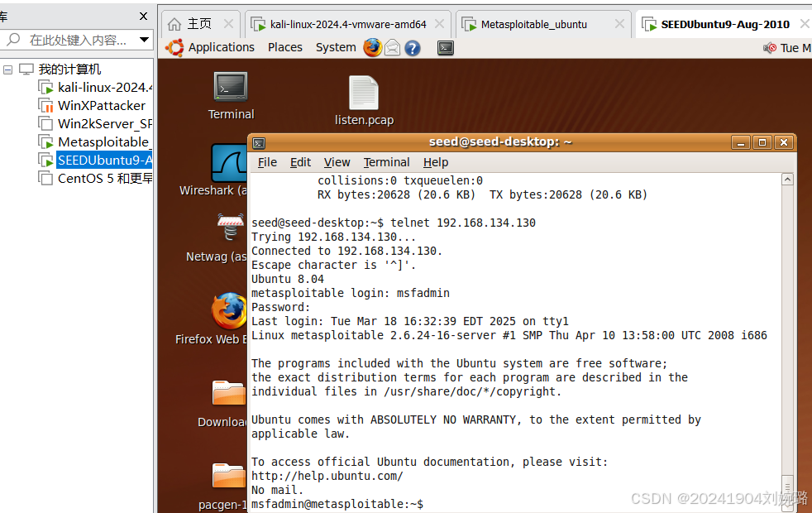Open the Applications menu

pos(221,47)
